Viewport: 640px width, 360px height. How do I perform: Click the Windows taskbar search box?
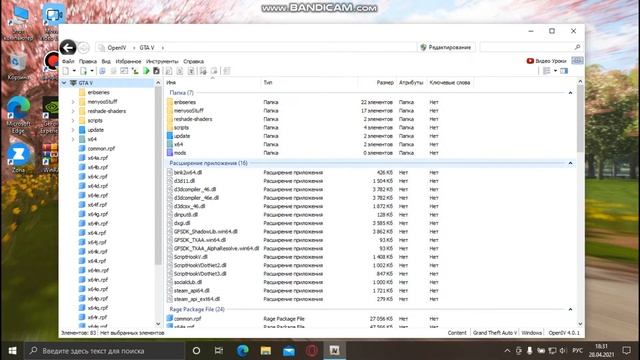104,351
